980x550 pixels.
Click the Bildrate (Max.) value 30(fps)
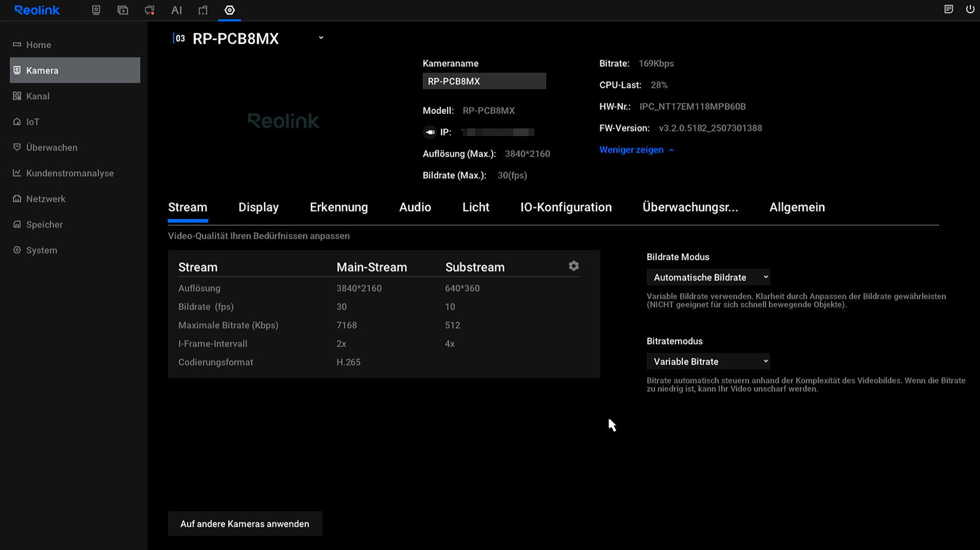[512, 175]
